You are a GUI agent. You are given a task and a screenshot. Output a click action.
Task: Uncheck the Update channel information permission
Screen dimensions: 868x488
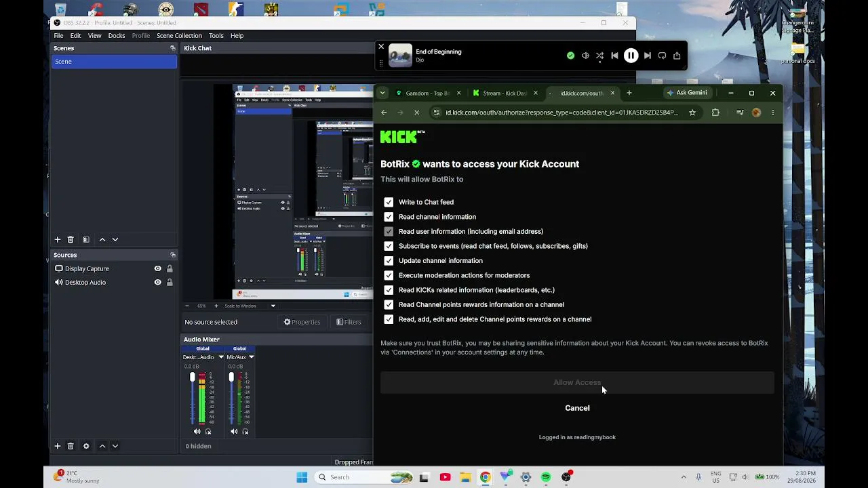point(389,260)
